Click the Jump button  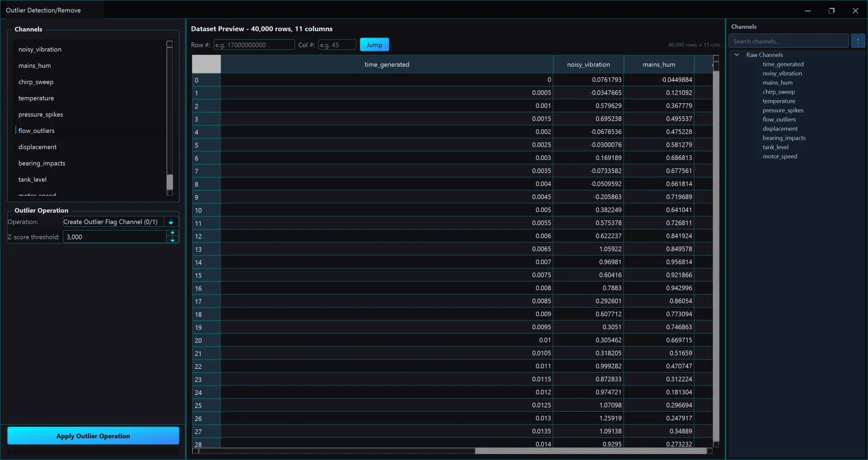(x=374, y=45)
